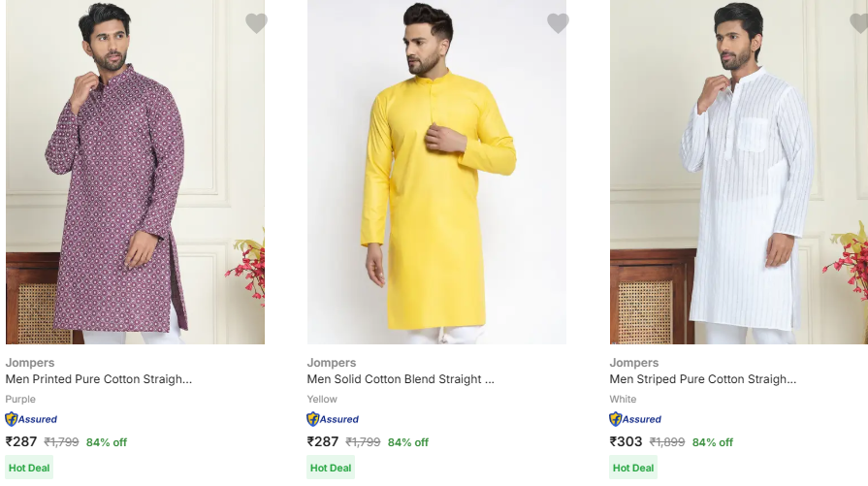Open the white striped kurta photo
Viewport: 868px width, 486px height.
[x=739, y=175]
